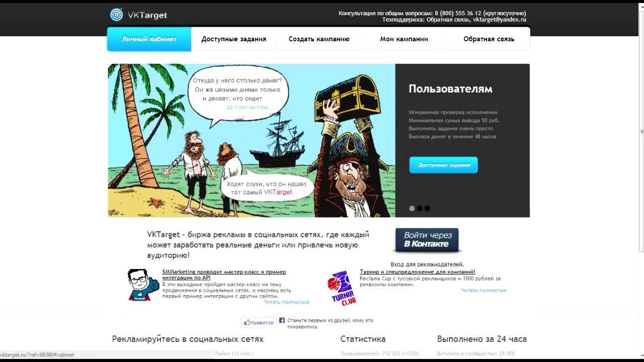Click the page's vertical scrollbar
Viewport: 644px width, 362px height.
(x=641, y=131)
